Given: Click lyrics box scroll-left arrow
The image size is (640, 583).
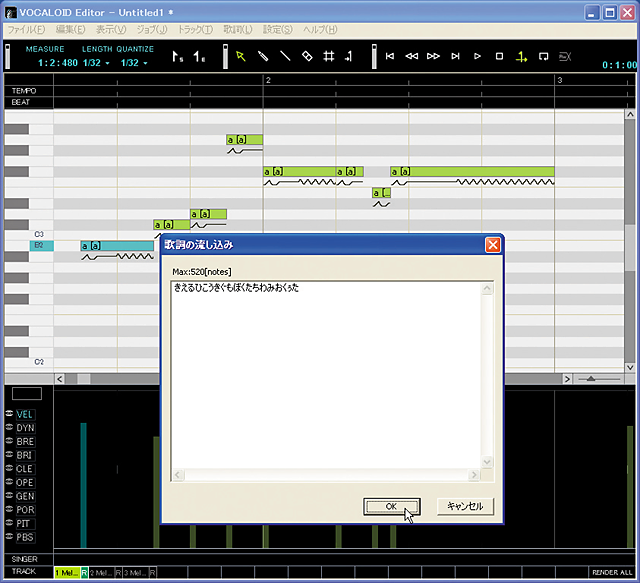Looking at the screenshot, I should [x=178, y=475].
